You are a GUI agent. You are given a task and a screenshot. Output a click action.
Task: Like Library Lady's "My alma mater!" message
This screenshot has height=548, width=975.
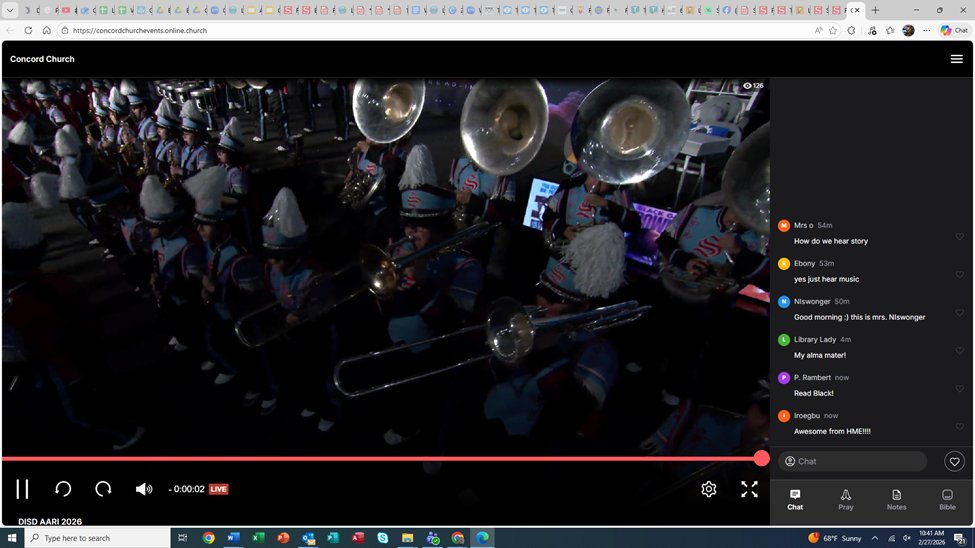pos(959,351)
